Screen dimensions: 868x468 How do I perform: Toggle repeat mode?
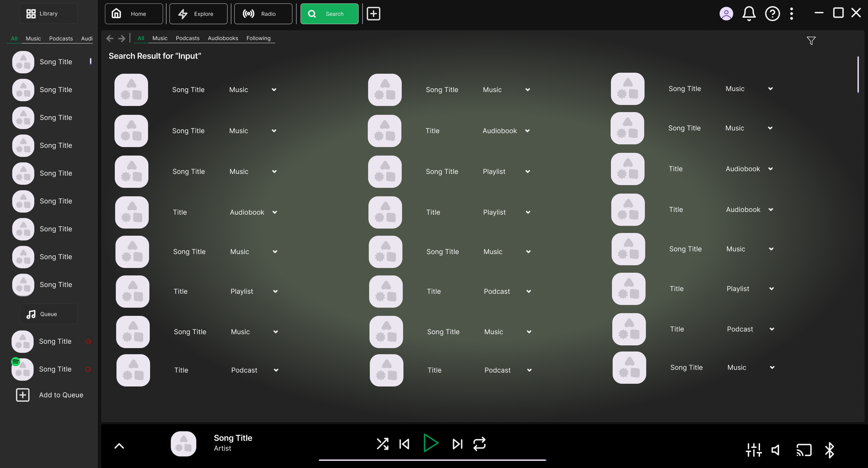pos(479,444)
